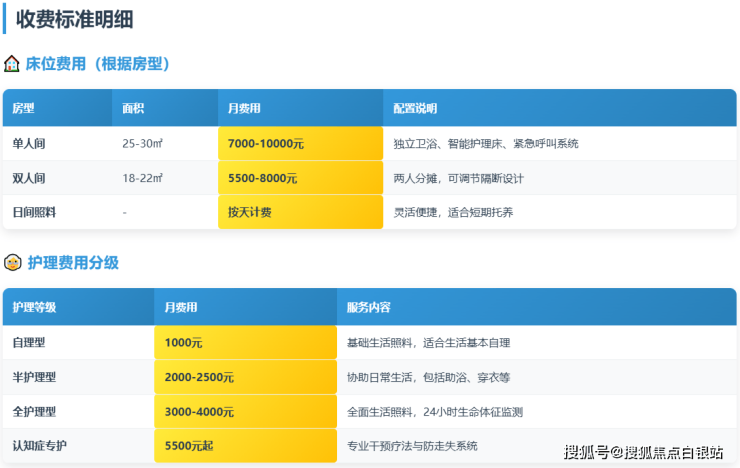Select the 全护理型 row label
This screenshot has width=740, height=468.
pyautogui.click(x=34, y=411)
